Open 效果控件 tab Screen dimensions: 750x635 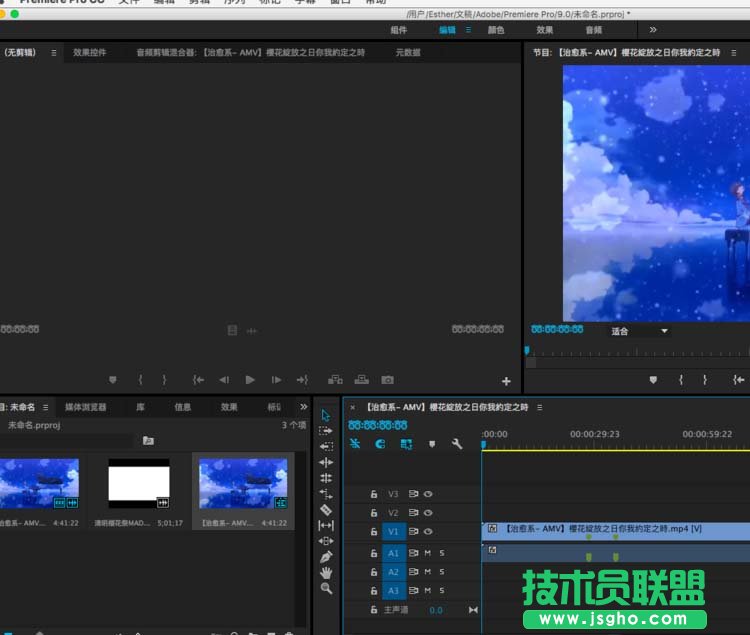coord(89,53)
